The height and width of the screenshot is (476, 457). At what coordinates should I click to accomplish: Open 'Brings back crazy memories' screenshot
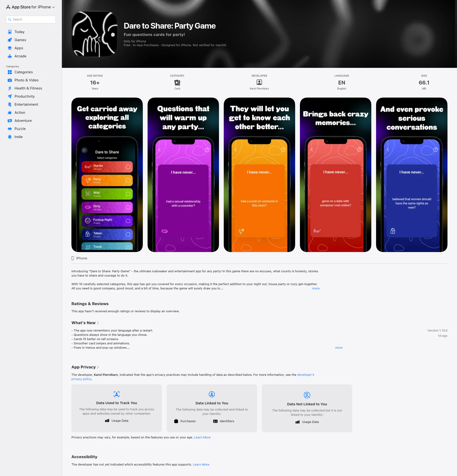(336, 175)
